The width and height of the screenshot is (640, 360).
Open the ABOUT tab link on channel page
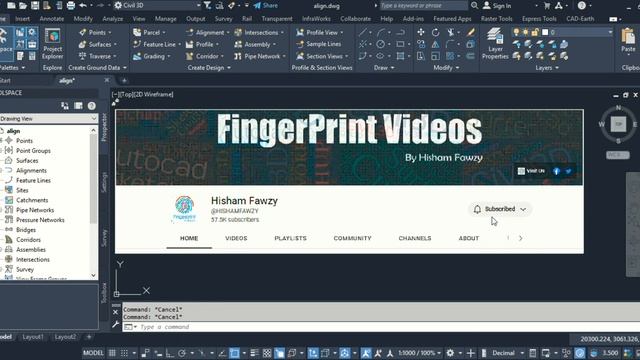[469, 238]
